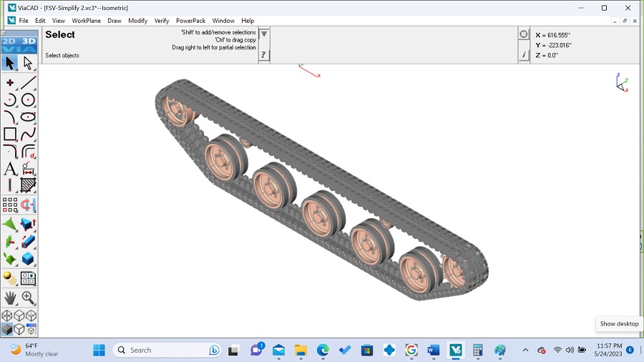
Task: Click the view orientation axis triad
Action: (623, 82)
